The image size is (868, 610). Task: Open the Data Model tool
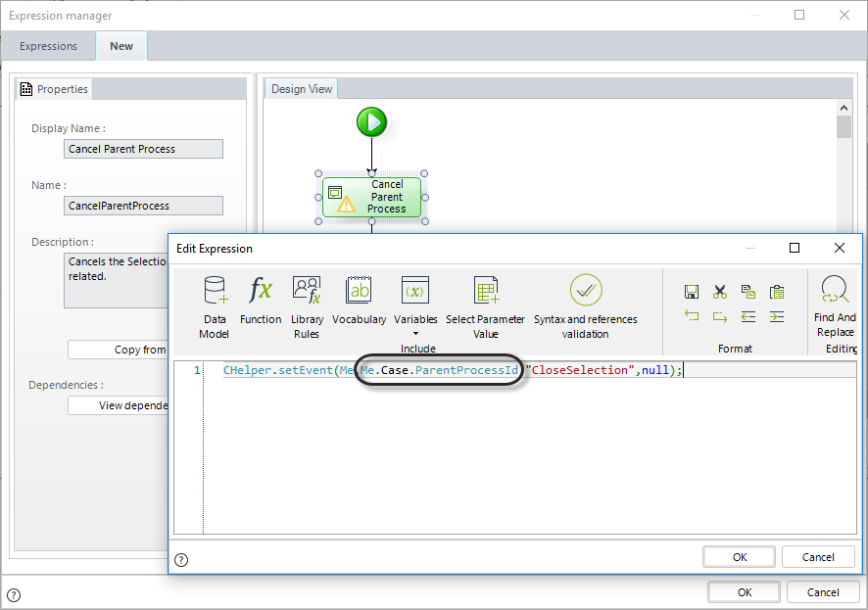(215, 307)
